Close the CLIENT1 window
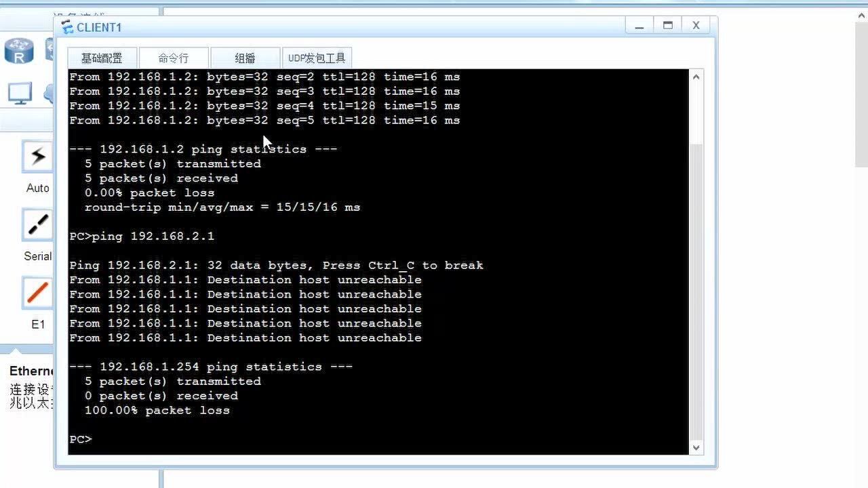The image size is (868, 488). (x=696, y=26)
